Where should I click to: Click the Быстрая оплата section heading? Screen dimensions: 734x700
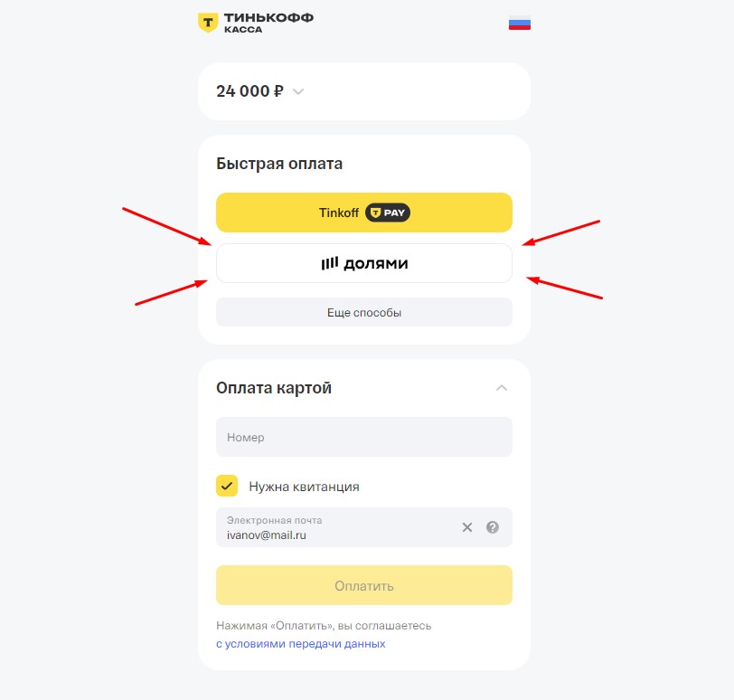pyautogui.click(x=279, y=164)
